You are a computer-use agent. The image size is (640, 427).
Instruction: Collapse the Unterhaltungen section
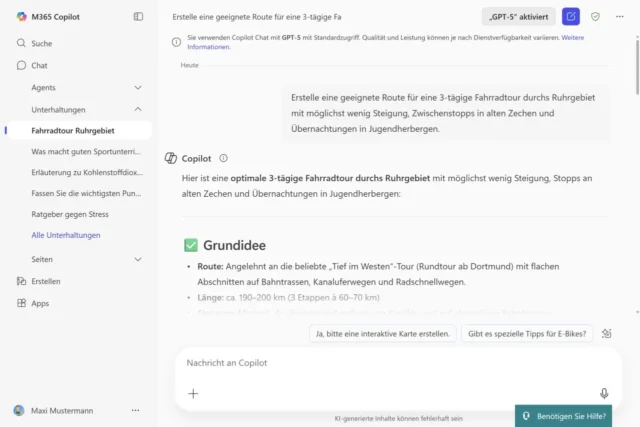138,109
